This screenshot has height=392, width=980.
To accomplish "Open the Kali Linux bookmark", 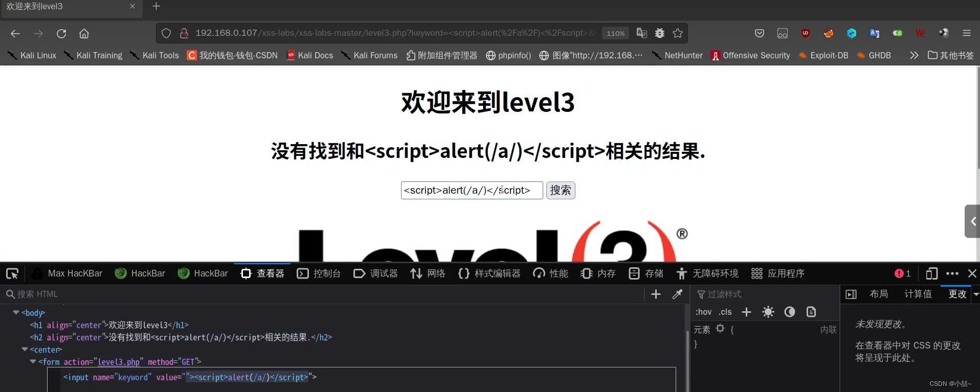I will 32,55.
